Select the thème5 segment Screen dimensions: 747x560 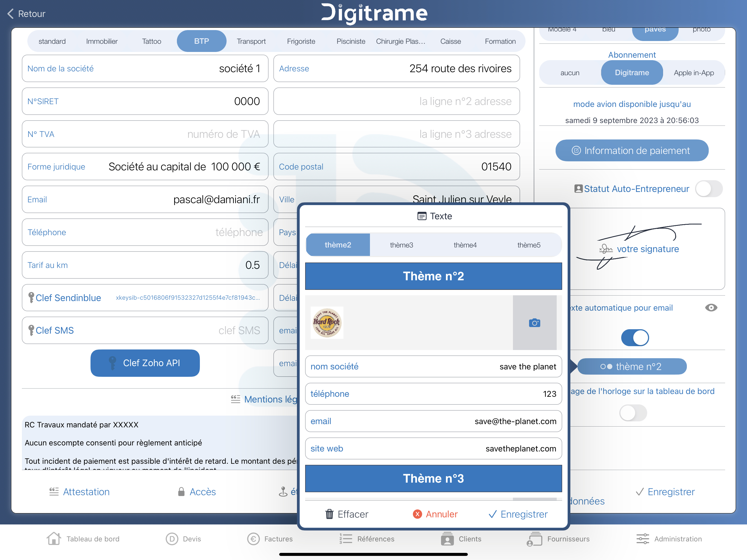click(529, 245)
